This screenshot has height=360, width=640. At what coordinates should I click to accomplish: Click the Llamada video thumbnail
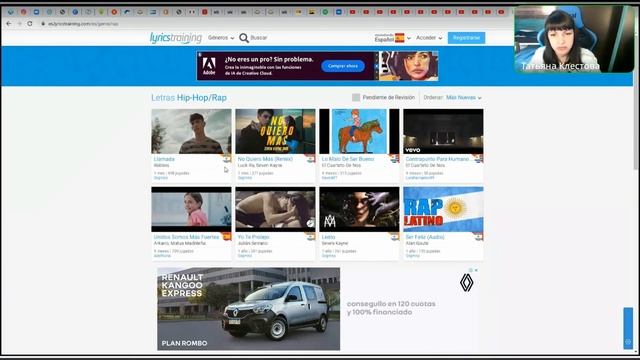tap(191, 131)
